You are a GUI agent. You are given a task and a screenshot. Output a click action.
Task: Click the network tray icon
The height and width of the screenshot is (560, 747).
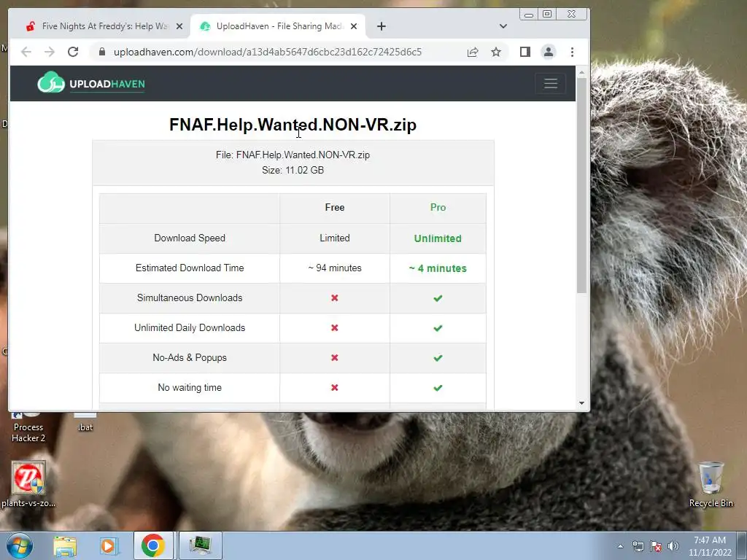pos(638,546)
